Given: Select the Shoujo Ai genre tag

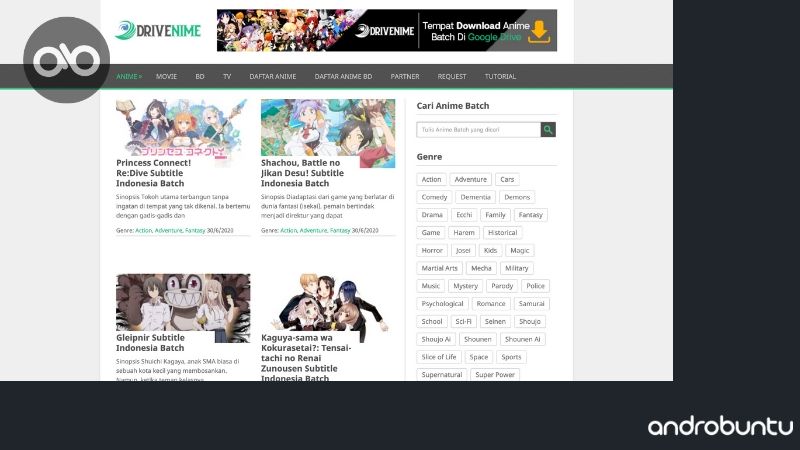Looking at the screenshot, I should tap(436, 339).
